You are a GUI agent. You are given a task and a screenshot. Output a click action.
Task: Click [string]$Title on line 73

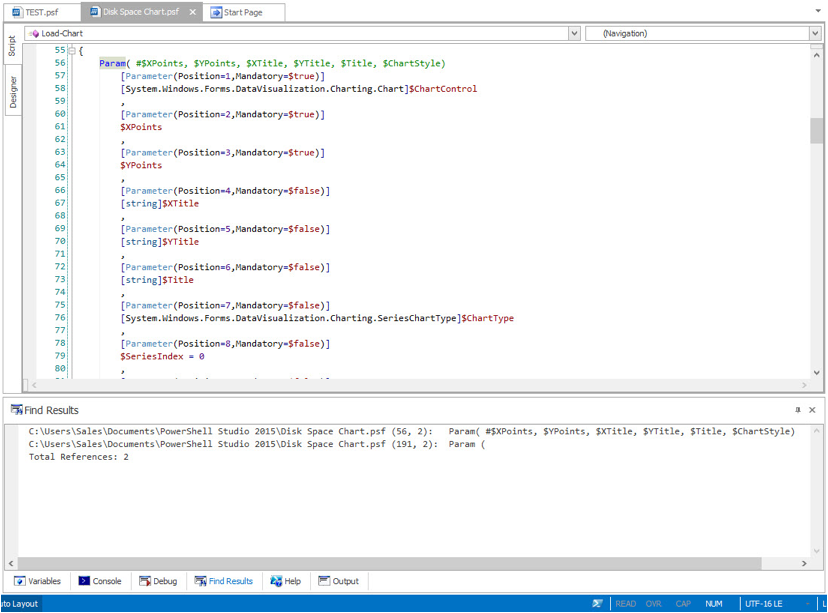coord(157,280)
